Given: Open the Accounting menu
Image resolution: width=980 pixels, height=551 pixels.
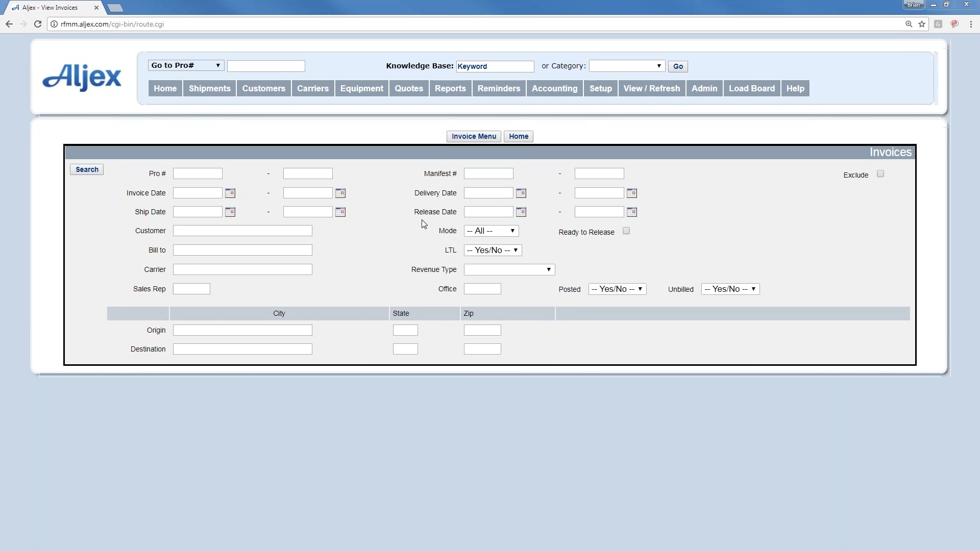Looking at the screenshot, I should tap(555, 88).
